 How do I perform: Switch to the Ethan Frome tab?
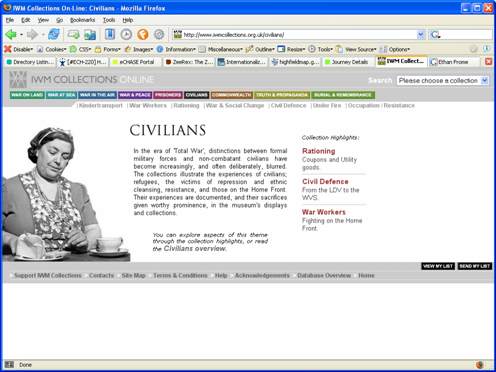click(x=454, y=62)
